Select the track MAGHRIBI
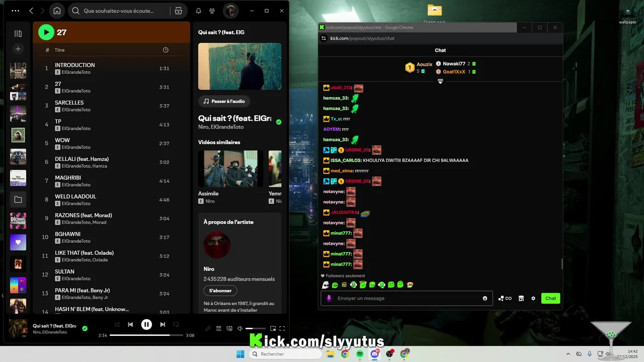The width and height of the screenshot is (644, 362). point(68,177)
